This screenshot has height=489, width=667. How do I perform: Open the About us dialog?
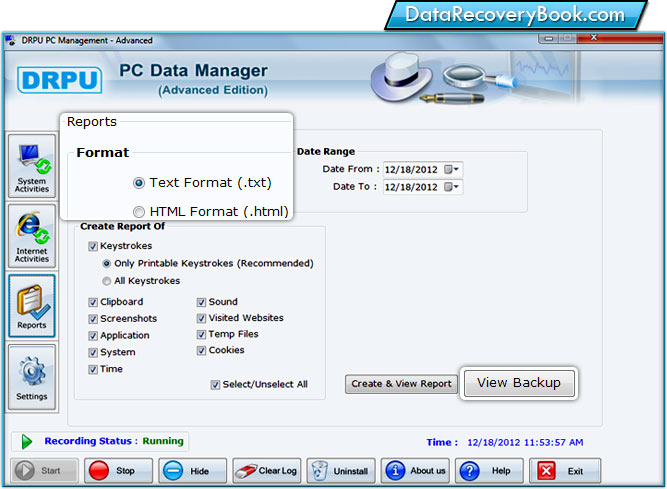click(415, 471)
